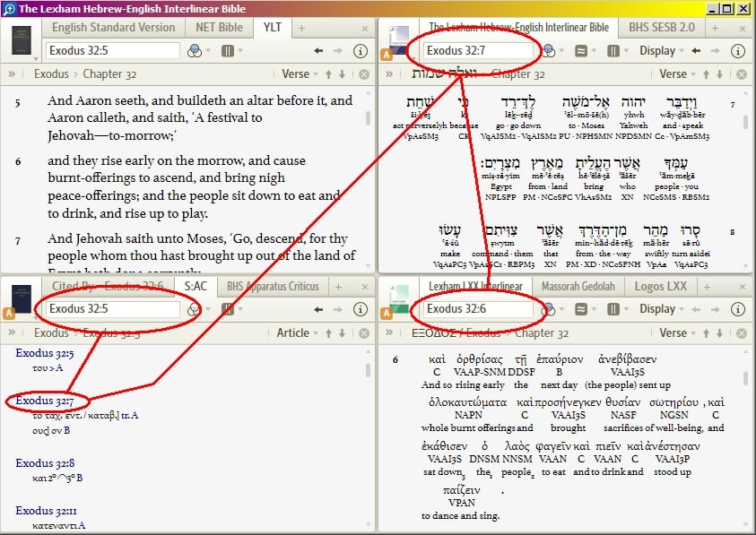The width and height of the screenshot is (756, 535).
Task: Jump to next verse in Hebrew Interlinear panel
Action: [x=719, y=74]
